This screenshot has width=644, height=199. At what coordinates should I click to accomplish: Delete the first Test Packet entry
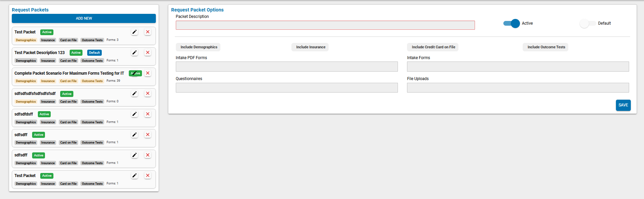(x=148, y=32)
